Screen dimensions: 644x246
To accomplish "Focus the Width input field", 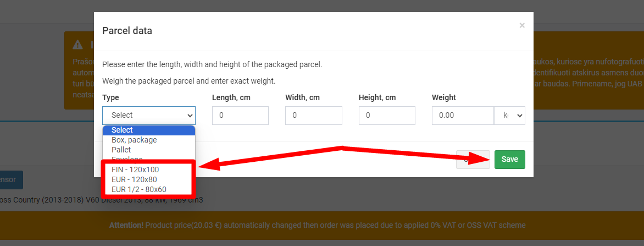I will pyautogui.click(x=313, y=116).
